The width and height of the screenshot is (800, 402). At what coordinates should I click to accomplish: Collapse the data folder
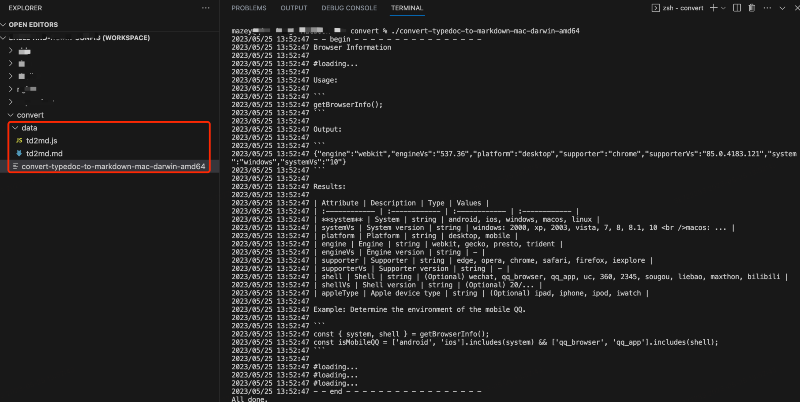pos(15,128)
